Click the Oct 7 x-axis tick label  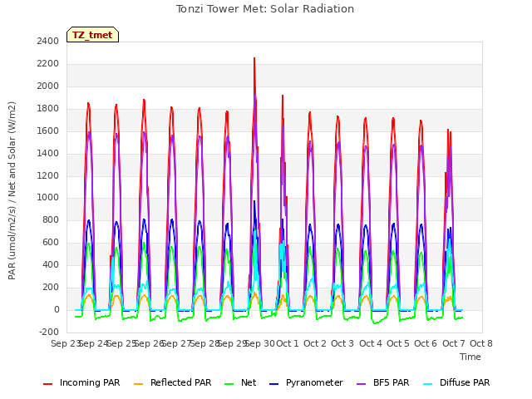pyautogui.click(x=454, y=343)
